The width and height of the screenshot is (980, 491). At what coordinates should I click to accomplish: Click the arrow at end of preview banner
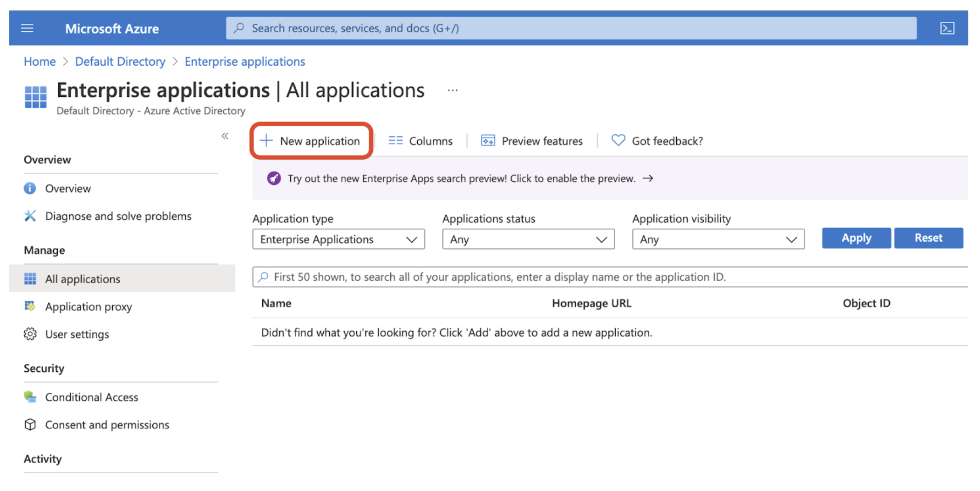point(647,178)
